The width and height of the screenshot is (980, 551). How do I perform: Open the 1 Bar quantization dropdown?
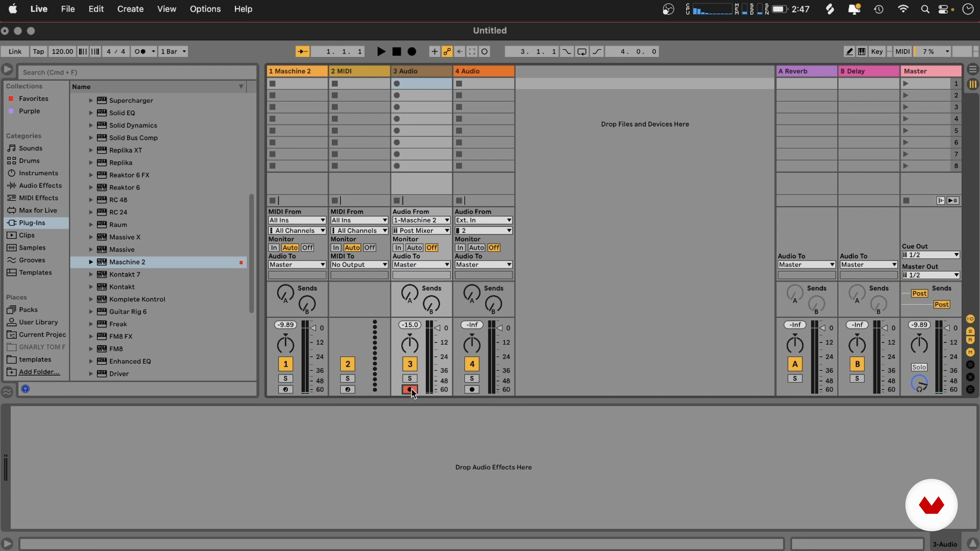click(174, 51)
